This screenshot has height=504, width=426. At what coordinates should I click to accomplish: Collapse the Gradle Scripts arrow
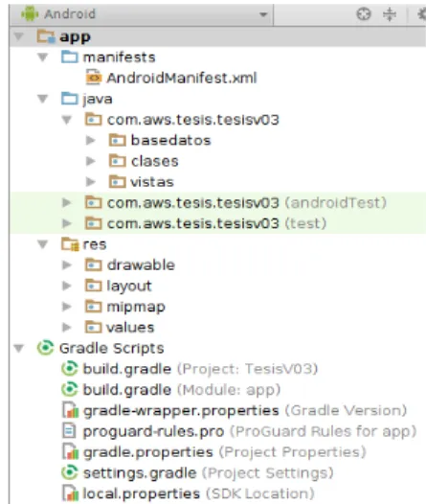click(19, 348)
